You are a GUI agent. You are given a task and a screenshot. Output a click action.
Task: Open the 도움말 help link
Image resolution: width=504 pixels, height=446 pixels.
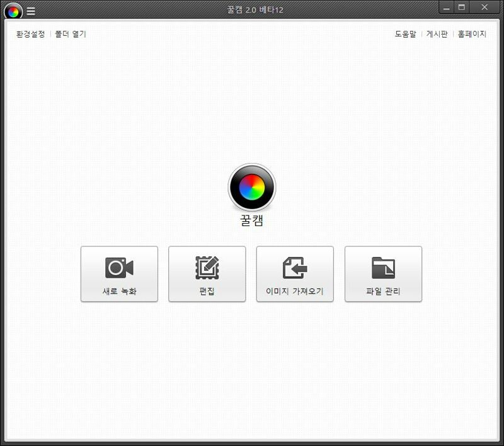405,34
